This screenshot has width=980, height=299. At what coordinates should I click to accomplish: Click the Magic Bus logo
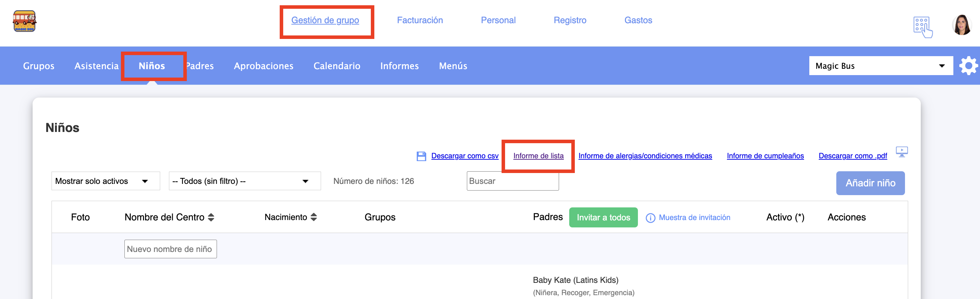coord(24,21)
